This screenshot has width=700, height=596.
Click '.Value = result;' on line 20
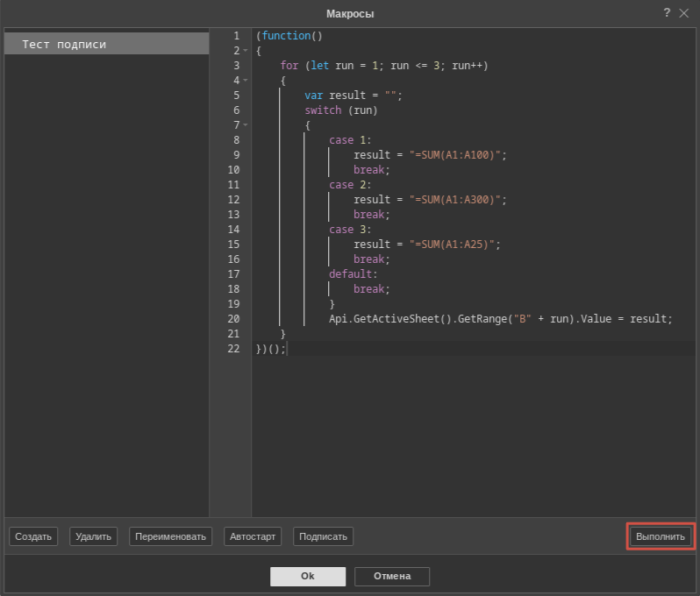tap(623, 319)
